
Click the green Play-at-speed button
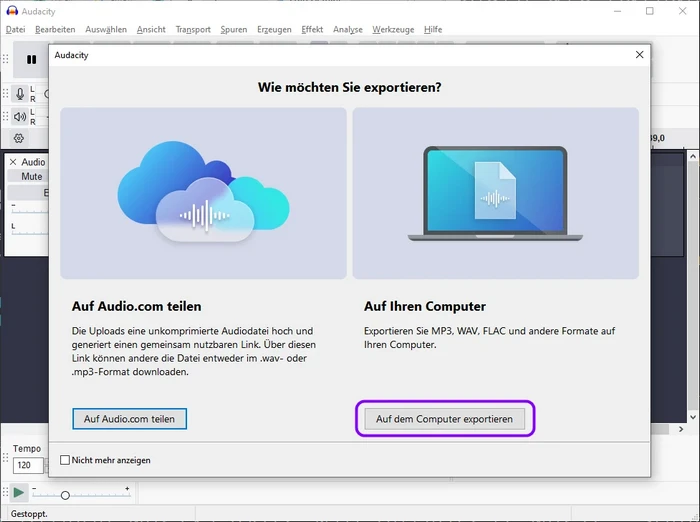19,493
